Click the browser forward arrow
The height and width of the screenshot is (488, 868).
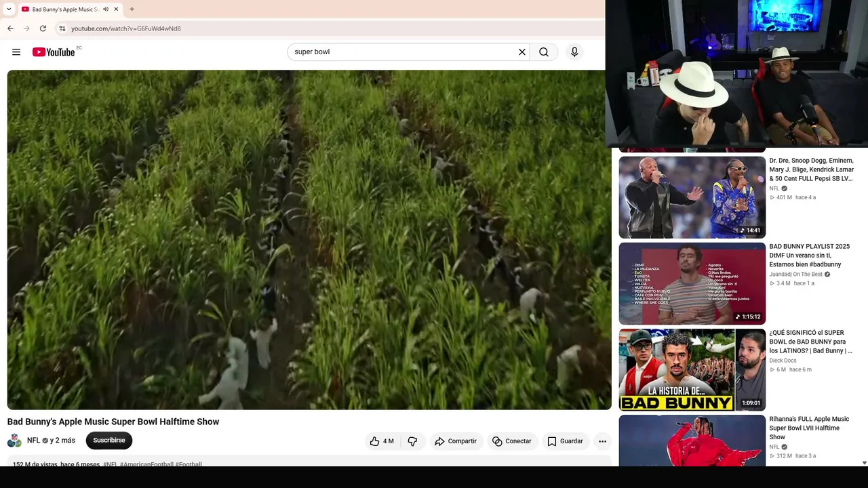(x=26, y=28)
